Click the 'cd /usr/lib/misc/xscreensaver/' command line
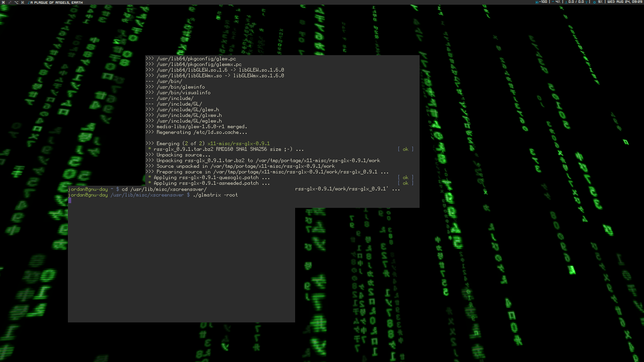The height and width of the screenshot is (362, 644). pyautogui.click(x=164, y=189)
